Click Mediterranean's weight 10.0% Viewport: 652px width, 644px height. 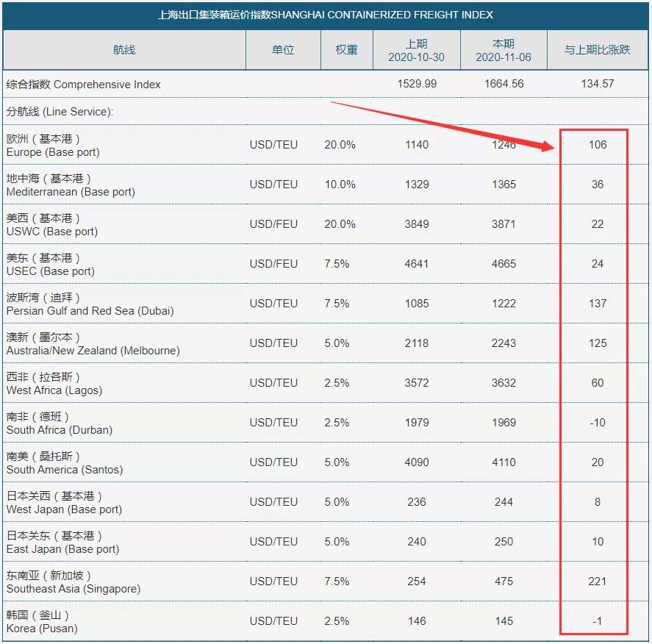[340, 185]
